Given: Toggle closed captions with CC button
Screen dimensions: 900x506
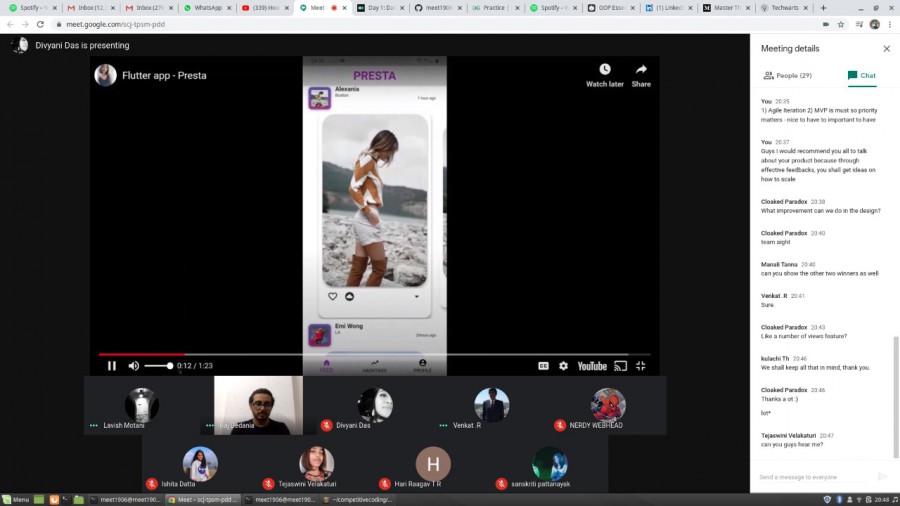Looking at the screenshot, I should [544, 366].
